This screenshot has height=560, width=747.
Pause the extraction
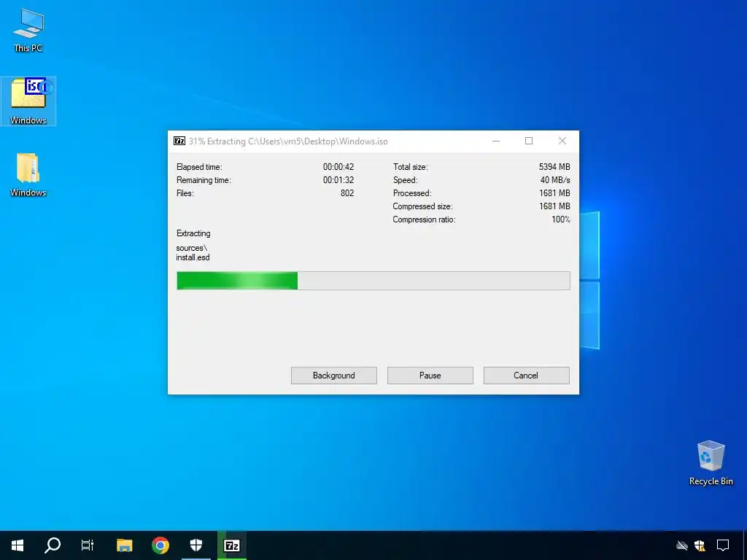pos(430,376)
